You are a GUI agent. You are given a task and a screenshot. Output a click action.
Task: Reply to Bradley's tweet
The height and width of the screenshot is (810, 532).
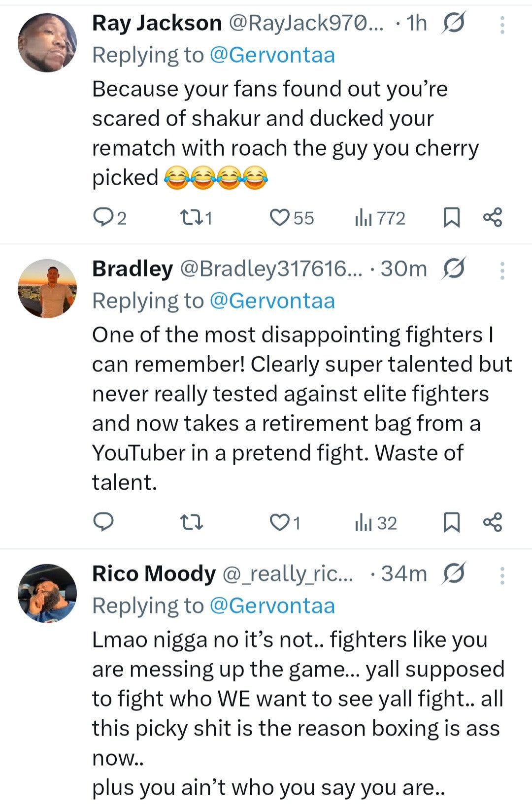[x=103, y=522]
